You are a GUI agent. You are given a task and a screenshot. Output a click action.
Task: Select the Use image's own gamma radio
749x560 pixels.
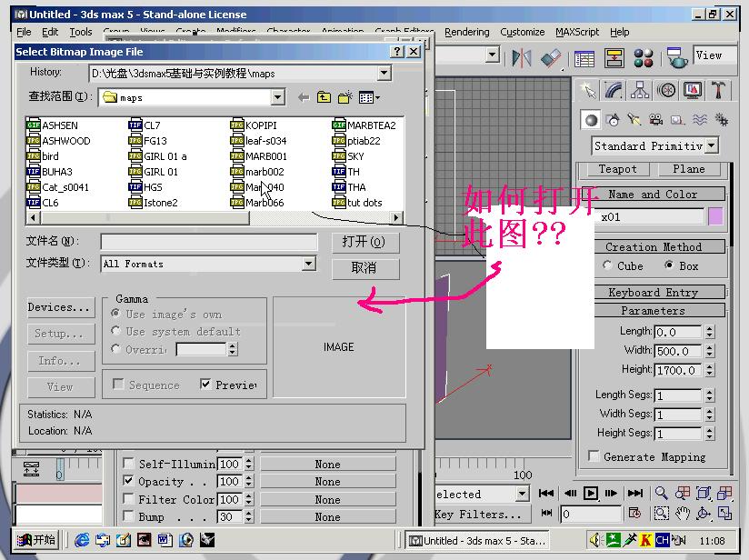(115, 314)
